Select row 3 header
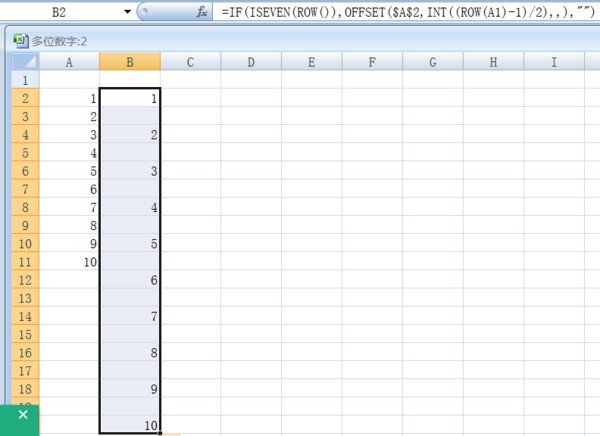This screenshot has height=436, width=600. [25, 116]
